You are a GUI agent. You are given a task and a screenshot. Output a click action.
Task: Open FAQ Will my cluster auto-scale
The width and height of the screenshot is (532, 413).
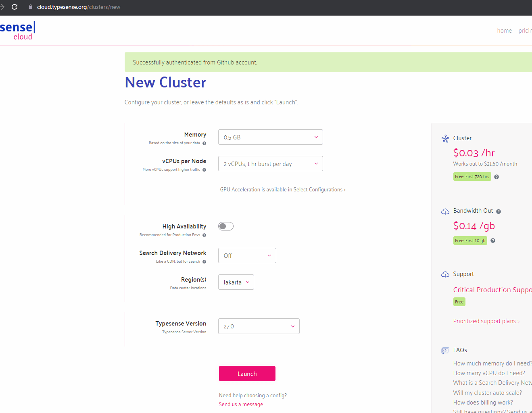pyautogui.click(x=487, y=393)
